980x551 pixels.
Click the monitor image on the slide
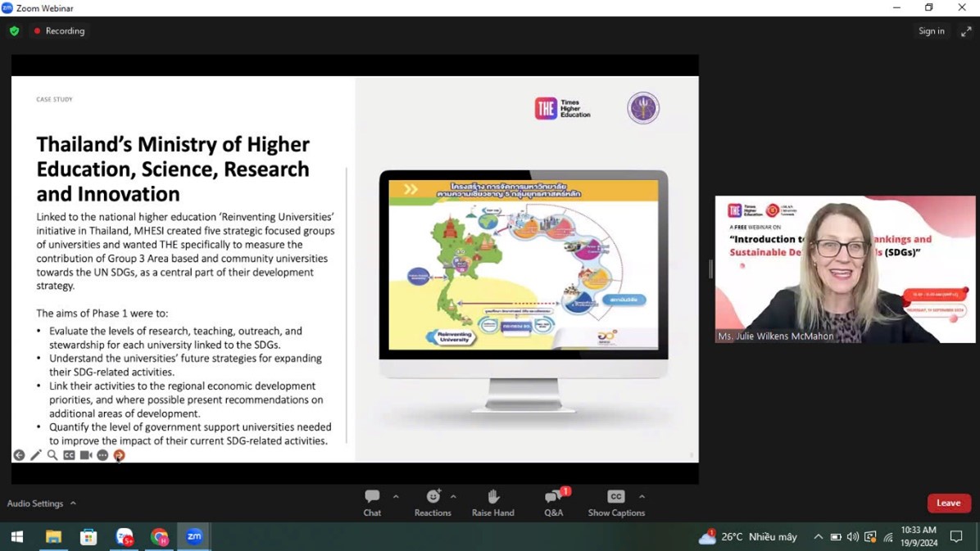pyautogui.click(x=524, y=291)
